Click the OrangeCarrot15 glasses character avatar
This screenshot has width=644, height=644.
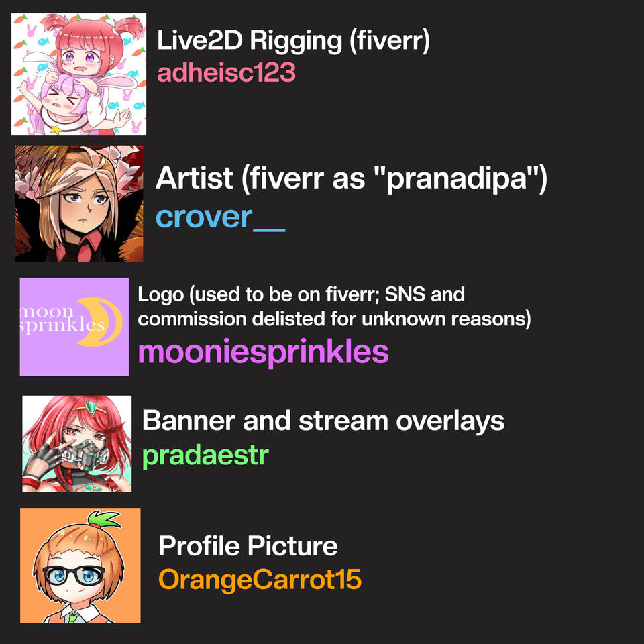(x=80, y=566)
